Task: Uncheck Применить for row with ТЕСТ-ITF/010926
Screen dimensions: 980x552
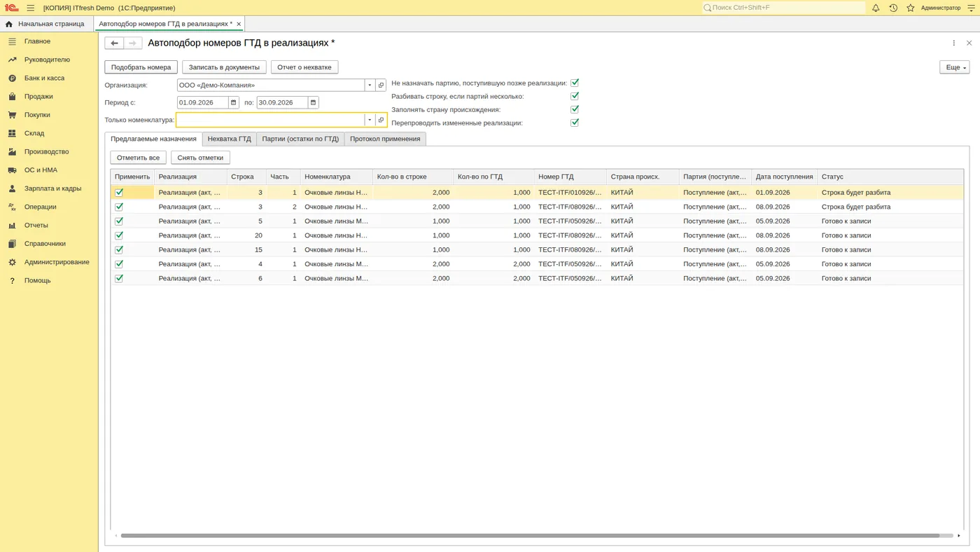Action: pyautogui.click(x=119, y=192)
